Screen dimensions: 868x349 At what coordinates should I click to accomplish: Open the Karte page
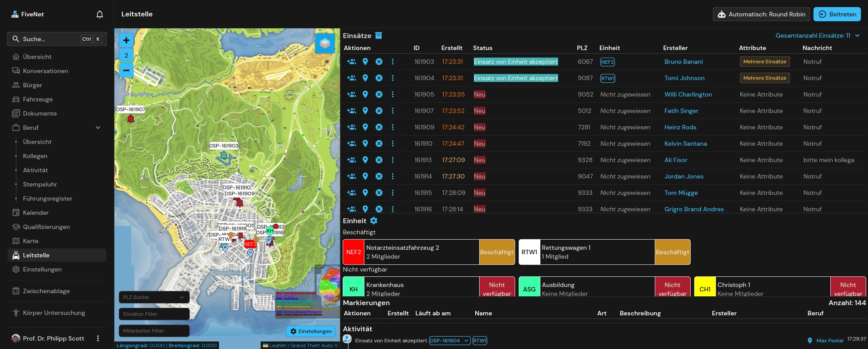pos(57,241)
